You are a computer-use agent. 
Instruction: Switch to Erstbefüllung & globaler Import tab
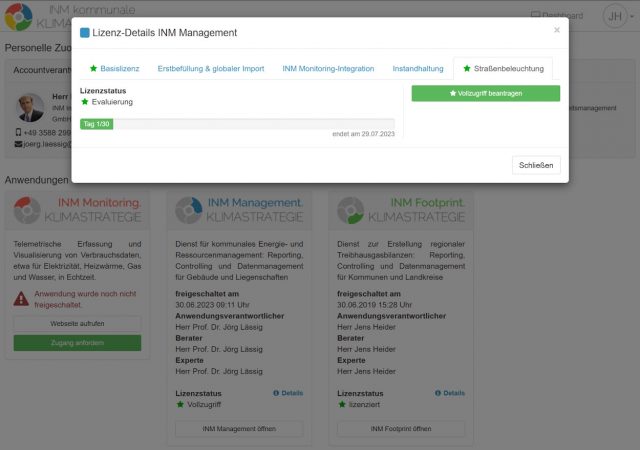tap(210, 69)
